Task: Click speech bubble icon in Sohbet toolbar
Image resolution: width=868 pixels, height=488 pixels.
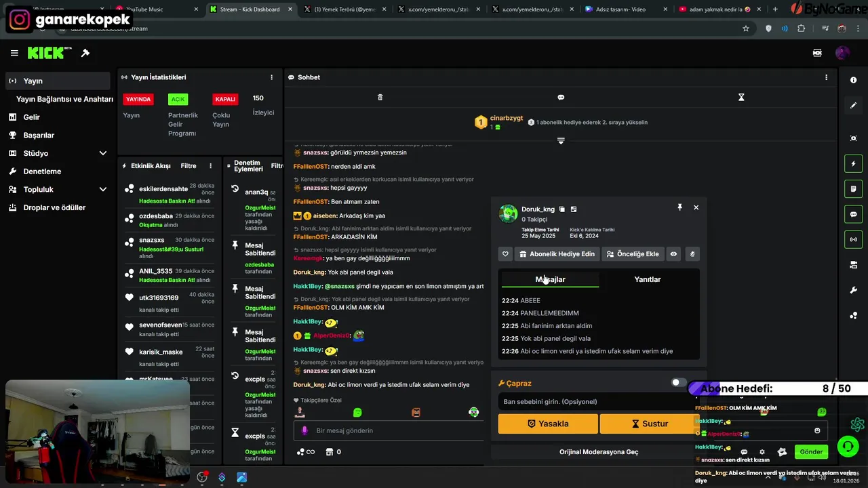Action: 561,97
